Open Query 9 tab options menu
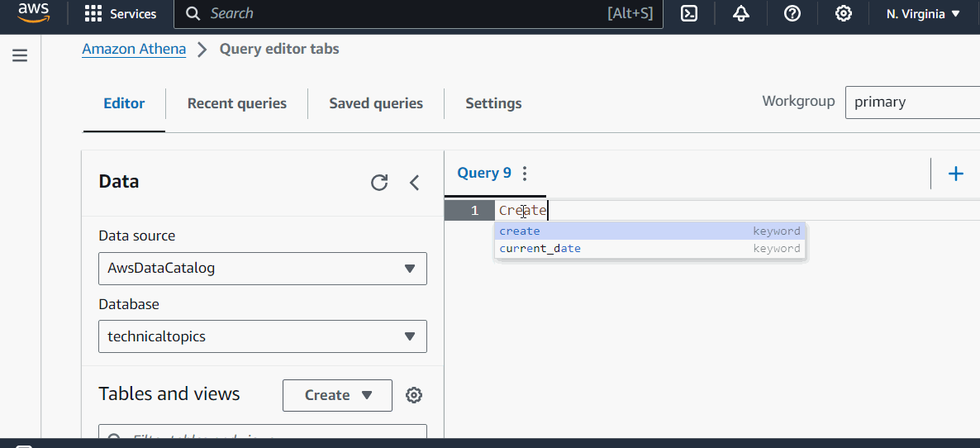Viewport: 980px width, 448px height. 524,174
